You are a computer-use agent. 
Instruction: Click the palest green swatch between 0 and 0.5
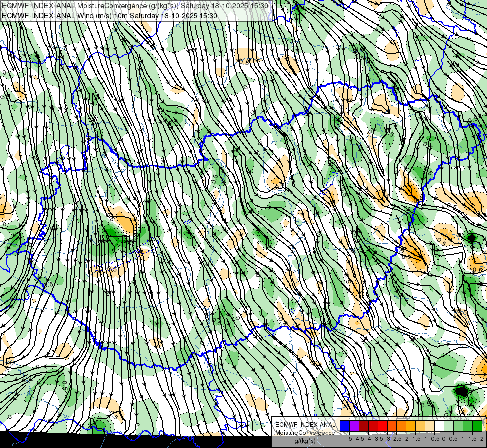coord(449,426)
